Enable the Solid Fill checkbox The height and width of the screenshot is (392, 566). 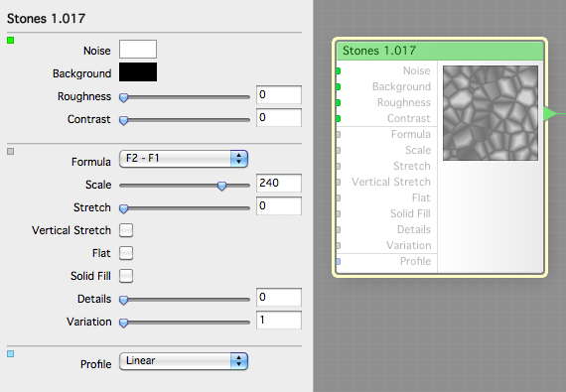pos(126,276)
